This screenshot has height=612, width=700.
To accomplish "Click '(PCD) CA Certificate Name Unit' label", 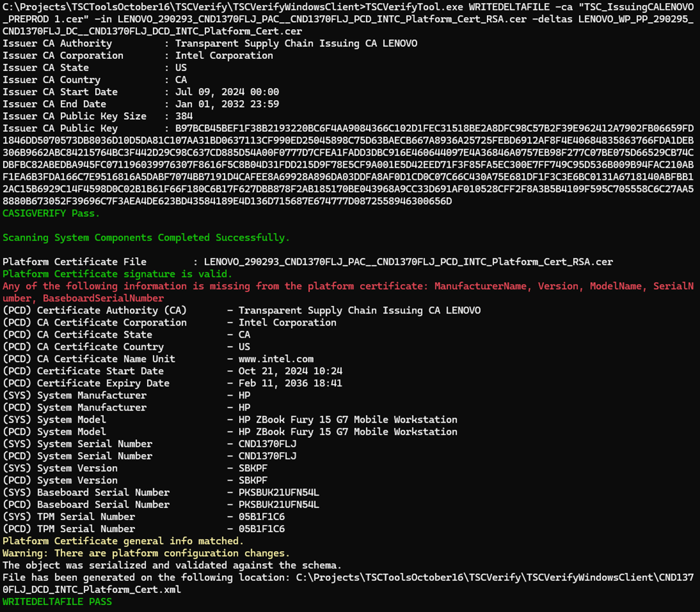I will click(89, 359).
